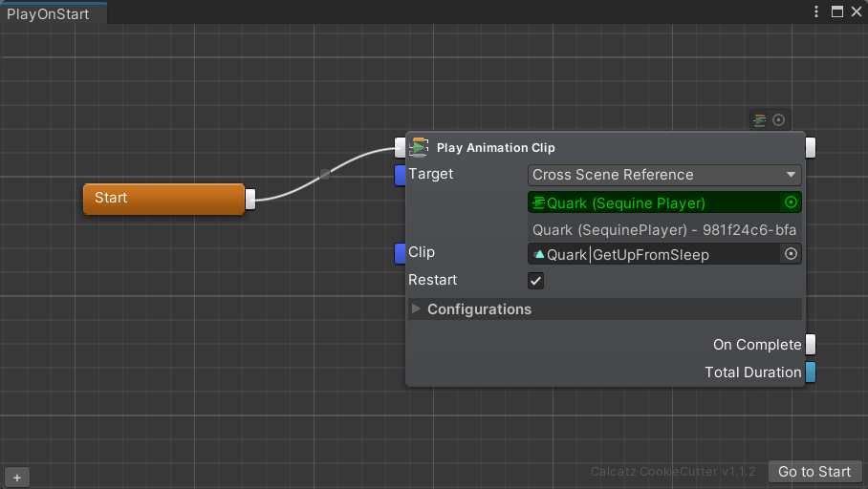Open object picker for the Clip field

[791, 254]
